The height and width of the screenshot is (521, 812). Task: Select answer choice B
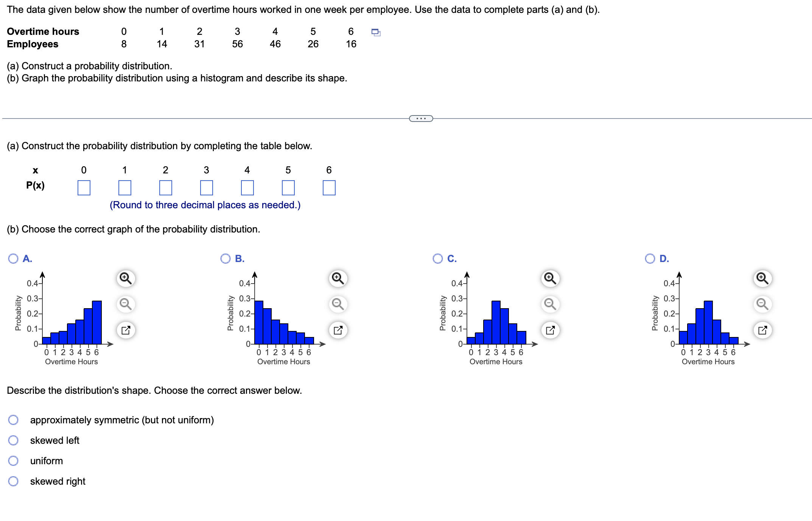point(226,259)
